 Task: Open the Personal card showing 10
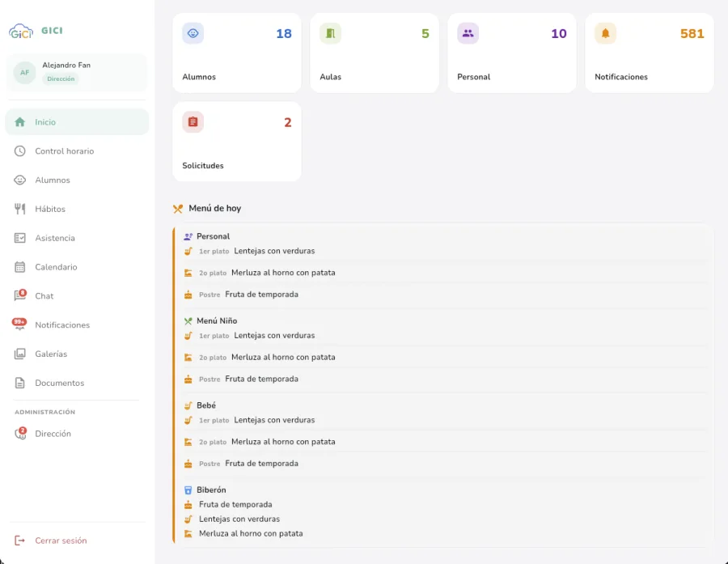pos(512,53)
